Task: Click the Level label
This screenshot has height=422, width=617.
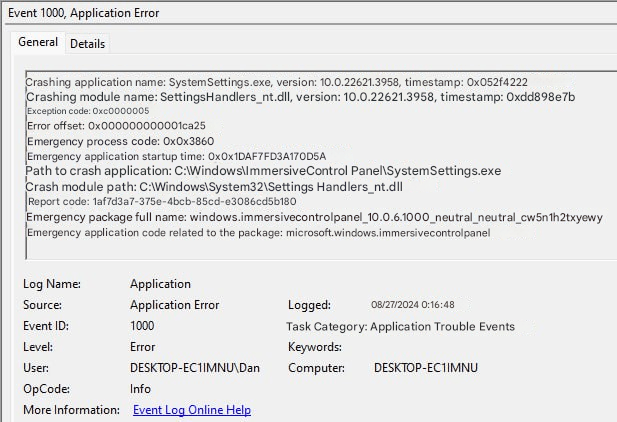Action: click(x=38, y=347)
